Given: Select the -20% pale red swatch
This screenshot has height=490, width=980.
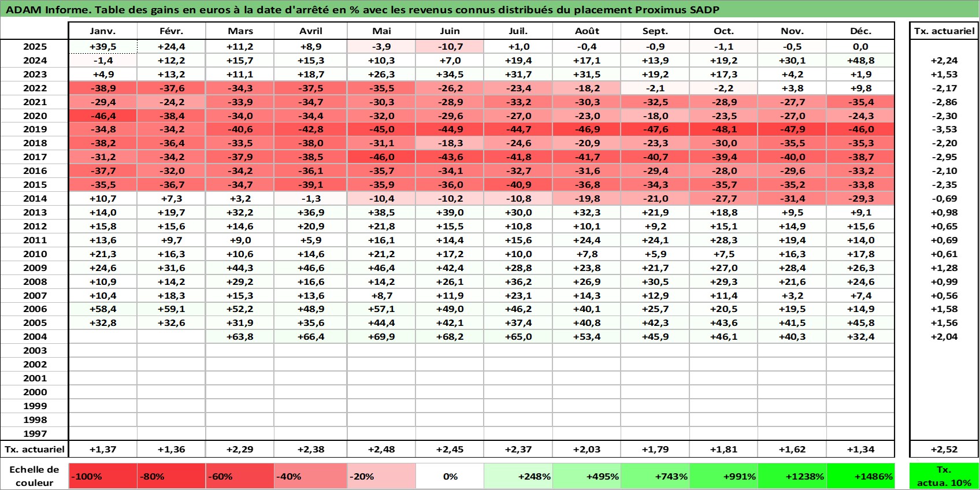Looking at the screenshot, I should point(381,476).
